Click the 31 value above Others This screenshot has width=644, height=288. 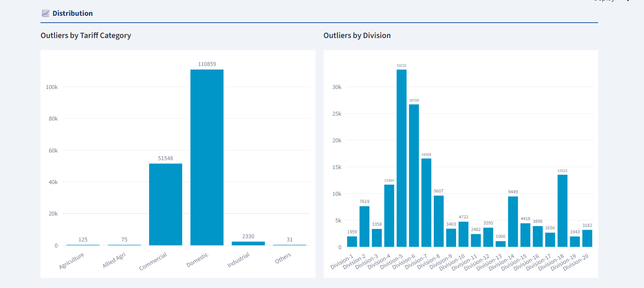point(290,239)
